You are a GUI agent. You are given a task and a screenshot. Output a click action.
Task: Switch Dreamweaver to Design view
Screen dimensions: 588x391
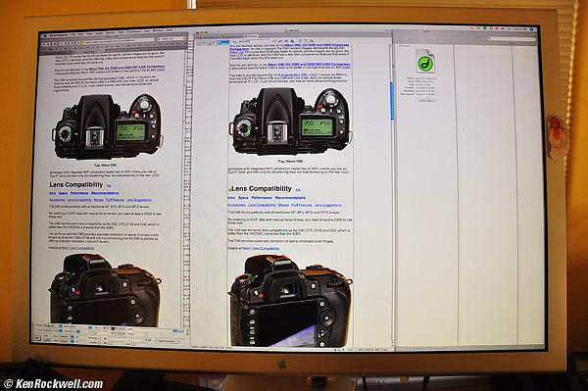click(223, 42)
